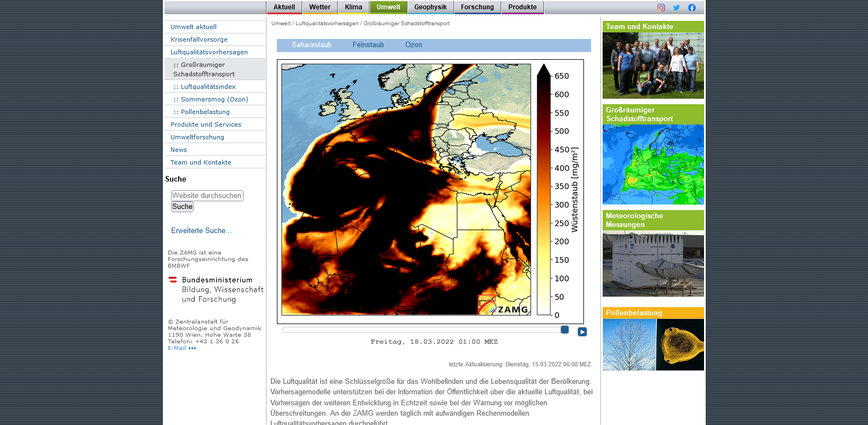Viewport: 868px width, 425px height.
Task: Switch to the Ozon tab
Action: (413, 45)
